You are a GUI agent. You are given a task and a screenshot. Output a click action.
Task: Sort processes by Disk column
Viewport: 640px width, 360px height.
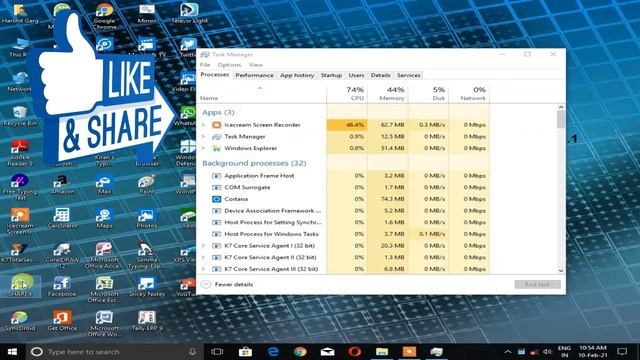(429, 93)
